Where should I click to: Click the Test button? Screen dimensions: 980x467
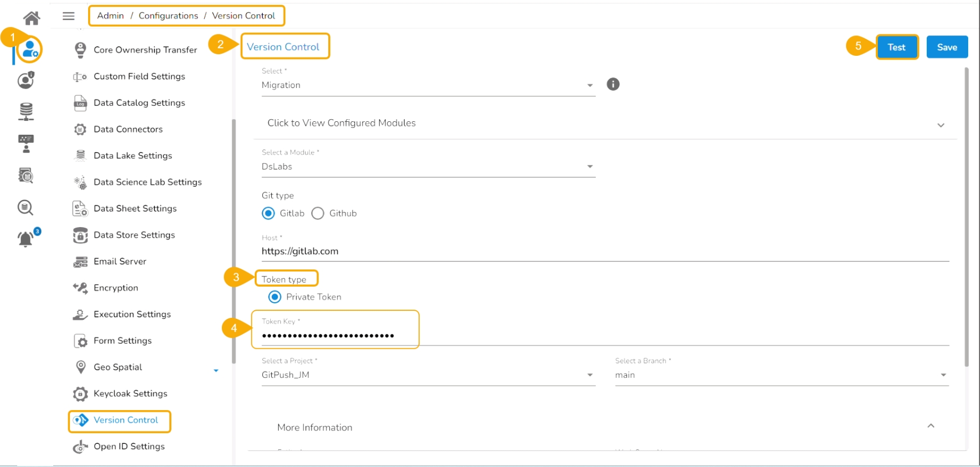pos(896,47)
